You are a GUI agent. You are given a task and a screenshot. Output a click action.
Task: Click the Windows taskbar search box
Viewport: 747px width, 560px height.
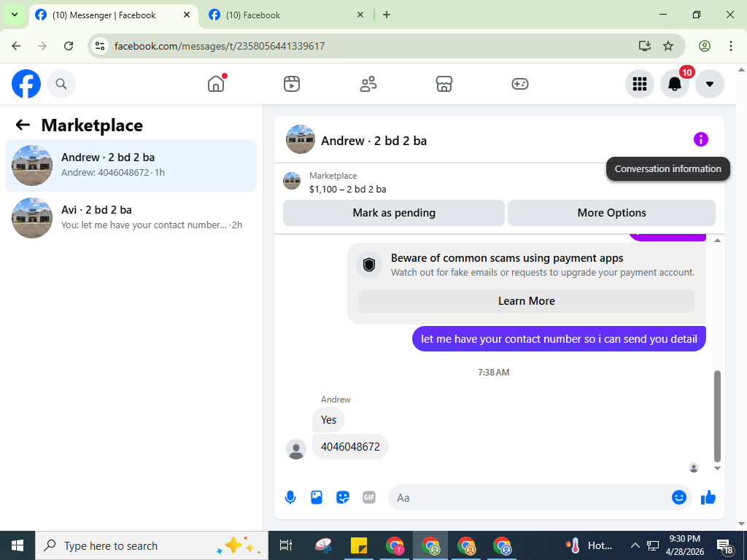pyautogui.click(x=152, y=545)
